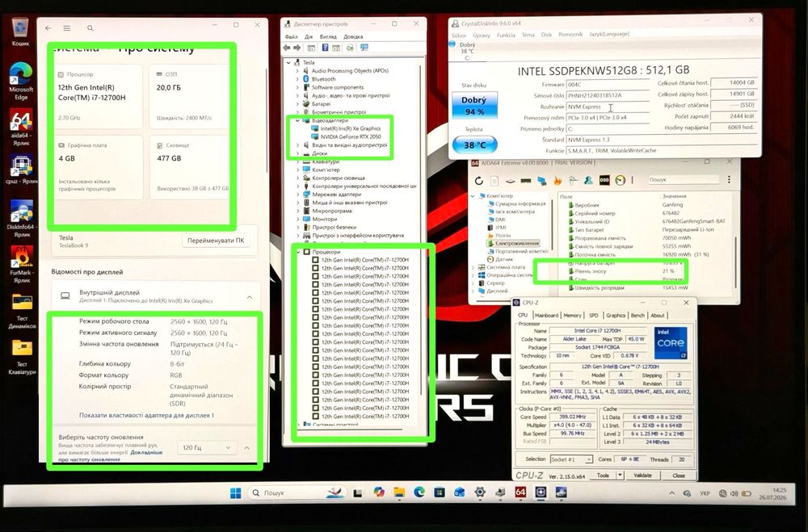The height and width of the screenshot is (532, 808).
Task: Select Електроживлення item in AIDA64 tree
Action: [517, 244]
